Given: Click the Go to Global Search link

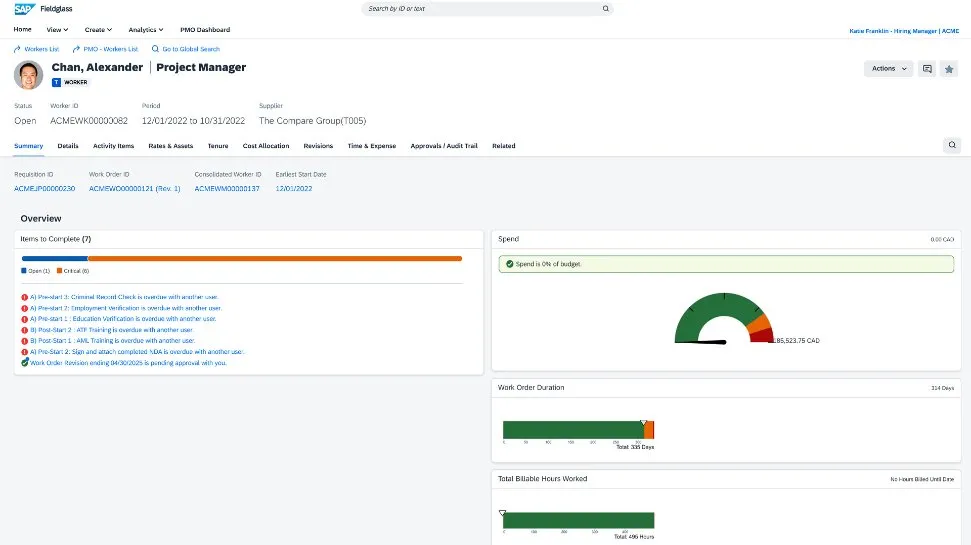Looking at the screenshot, I should (x=191, y=49).
